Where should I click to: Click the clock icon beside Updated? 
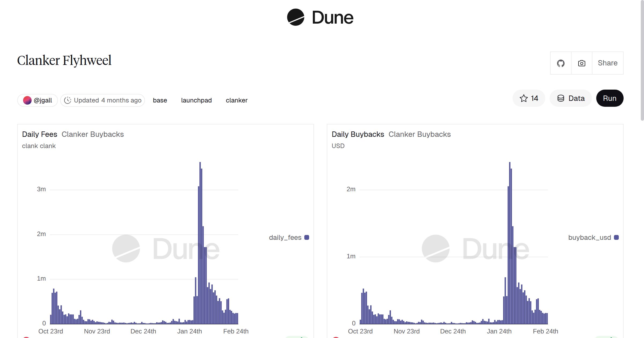pyautogui.click(x=68, y=100)
